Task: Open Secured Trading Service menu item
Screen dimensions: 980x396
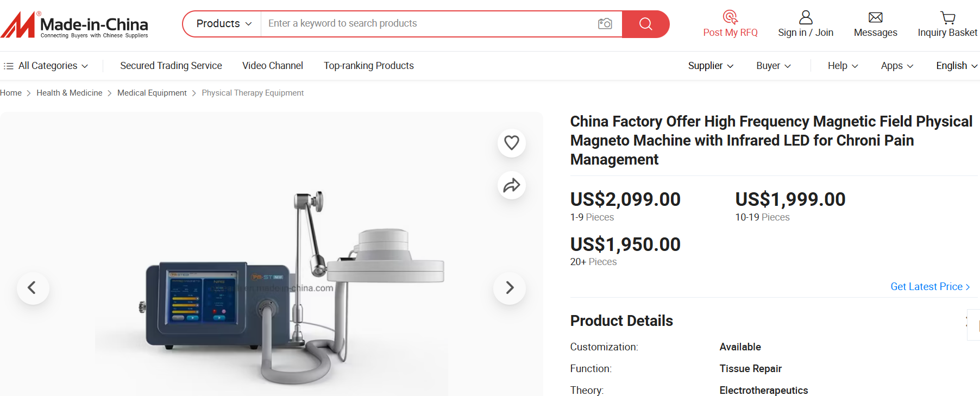Action: point(171,66)
